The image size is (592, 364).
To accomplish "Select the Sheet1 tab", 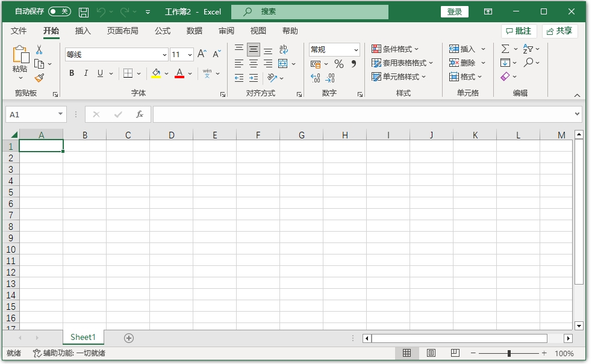I will coord(83,337).
